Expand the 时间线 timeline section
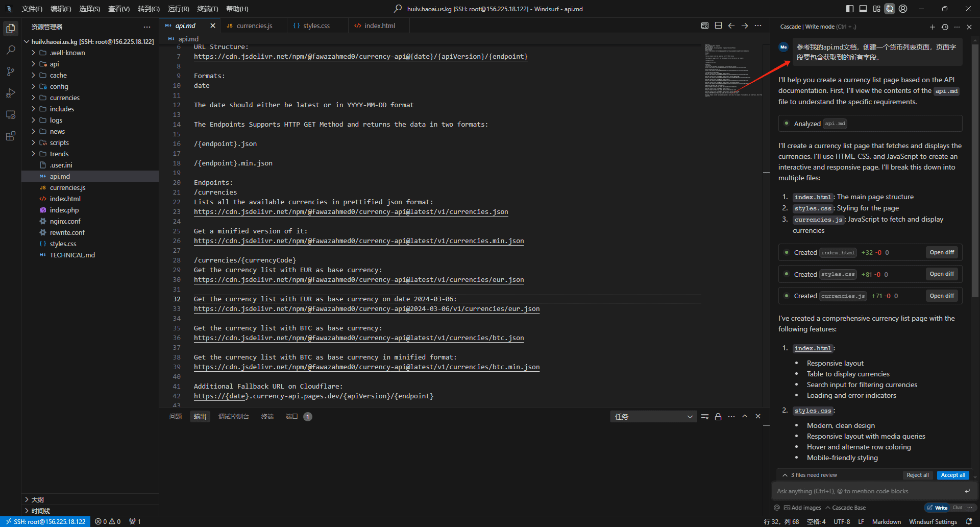The height and width of the screenshot is (527, 980). (x=90, y=511)
